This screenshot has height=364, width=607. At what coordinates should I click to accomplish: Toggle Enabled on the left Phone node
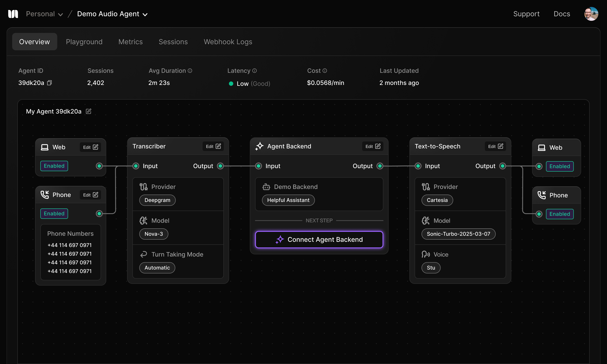(54, 213)
